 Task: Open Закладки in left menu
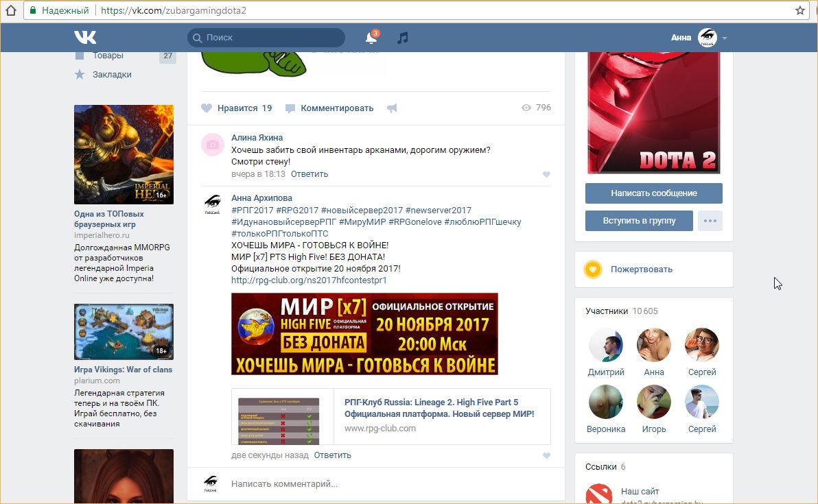[x=112, y=75]
